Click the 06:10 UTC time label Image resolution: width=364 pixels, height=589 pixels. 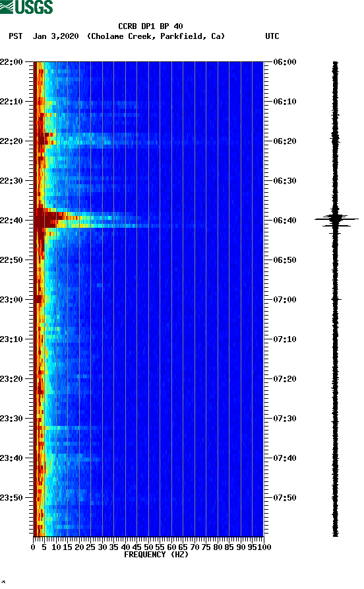pos(285,102)
